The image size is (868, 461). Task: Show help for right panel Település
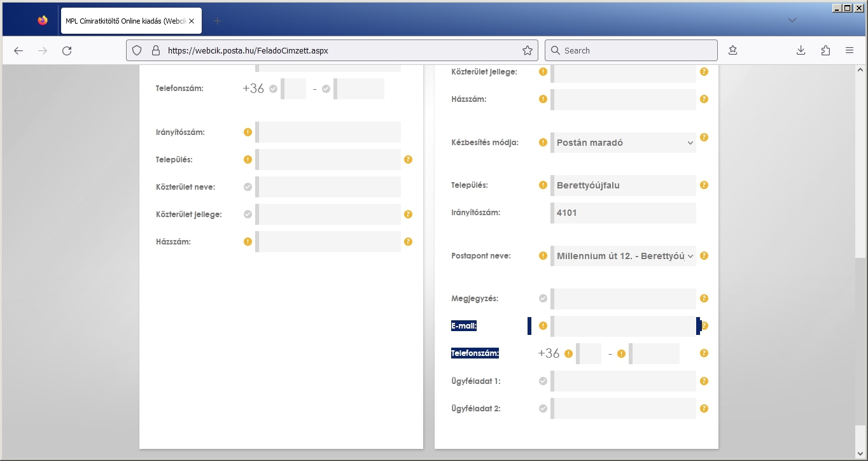tap(704, 185)
